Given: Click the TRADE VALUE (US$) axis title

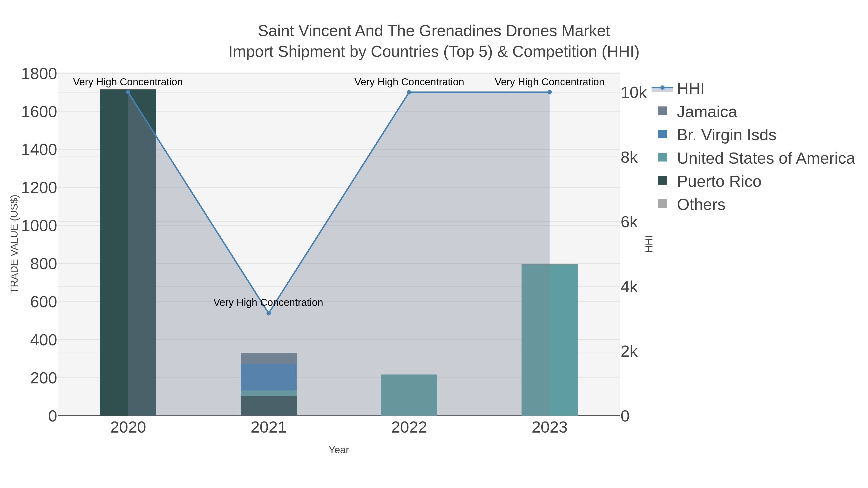Looking at the screenshot, I should [14, 244].
